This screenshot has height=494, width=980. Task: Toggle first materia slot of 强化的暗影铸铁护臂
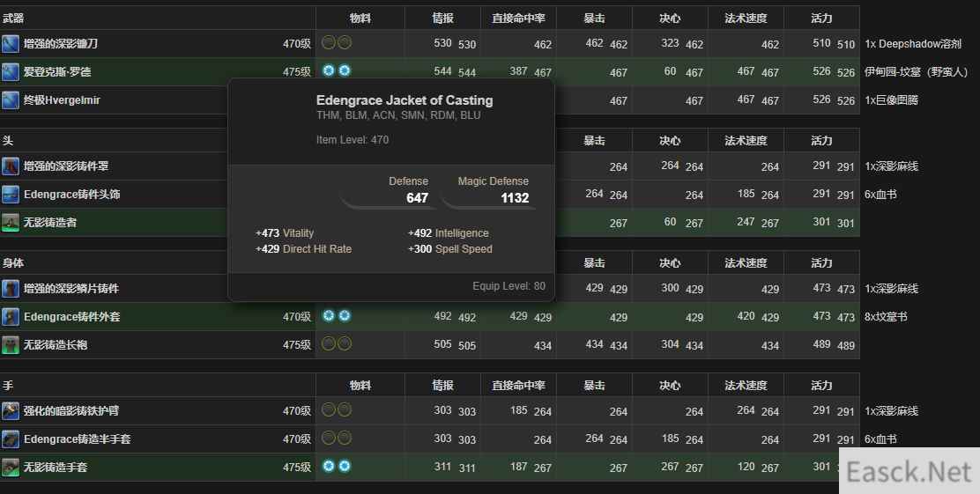tap(329, 409)
